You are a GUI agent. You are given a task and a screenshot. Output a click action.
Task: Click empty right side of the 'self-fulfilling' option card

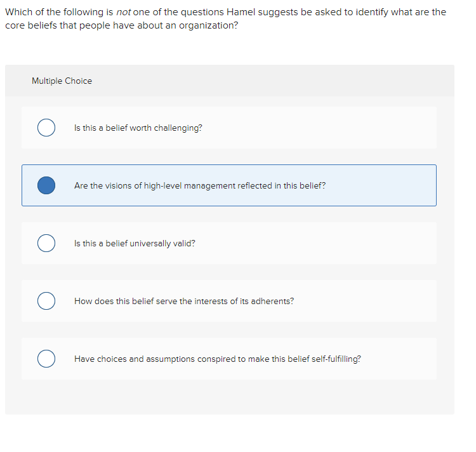(400, 359)
